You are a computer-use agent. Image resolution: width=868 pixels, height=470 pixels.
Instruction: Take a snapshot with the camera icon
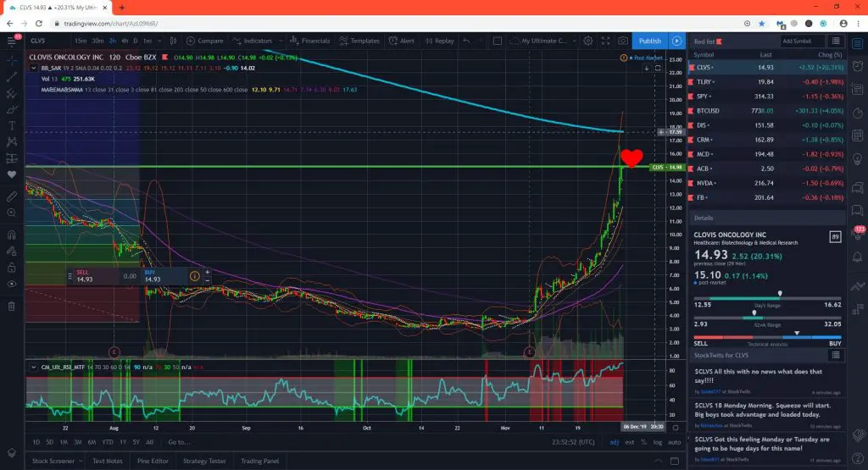click(623, 41)
